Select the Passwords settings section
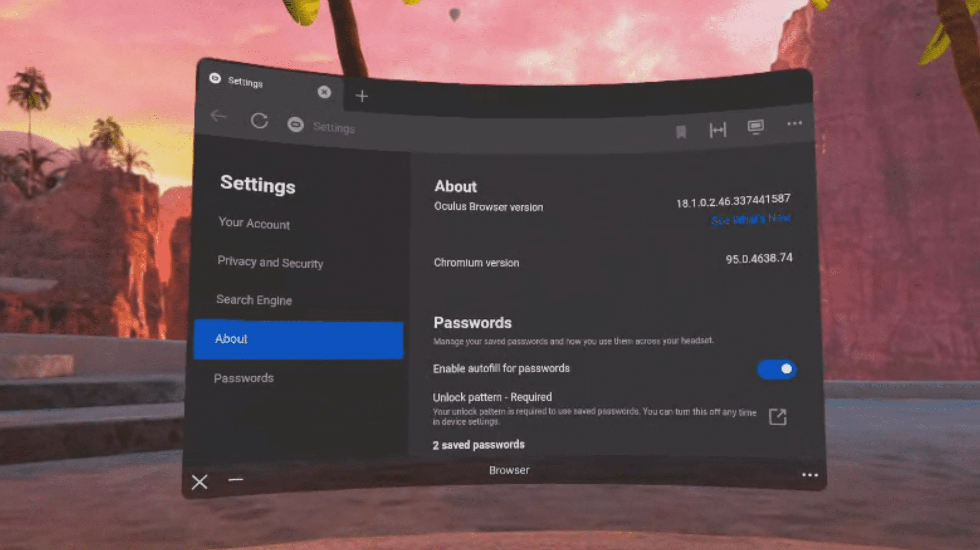Screen dimensions: 980x550 (244, 377)
